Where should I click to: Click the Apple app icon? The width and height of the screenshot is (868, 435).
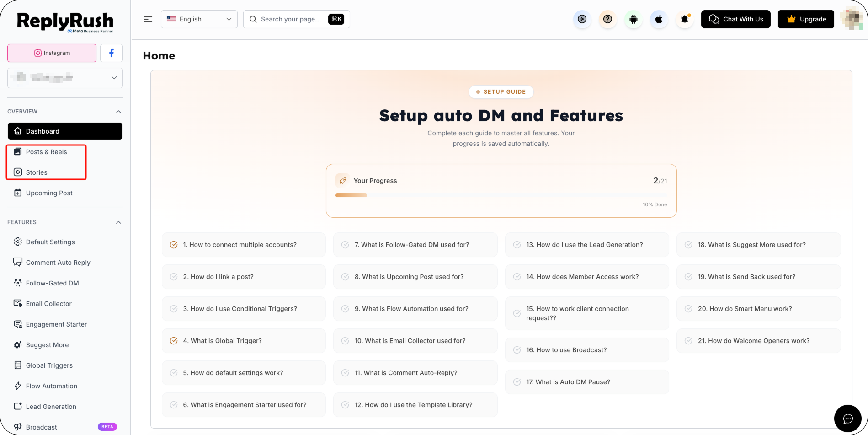pyautogui.click(x=659, y=19)
